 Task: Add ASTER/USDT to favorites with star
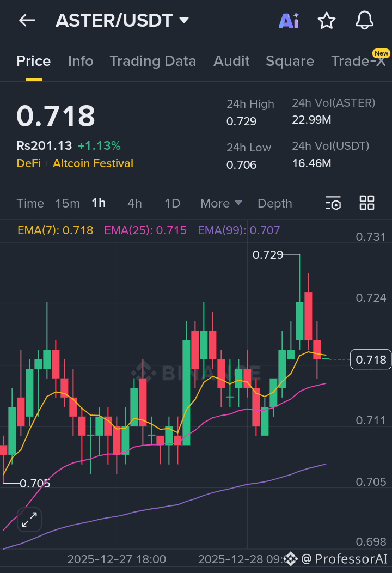point(326,21)
